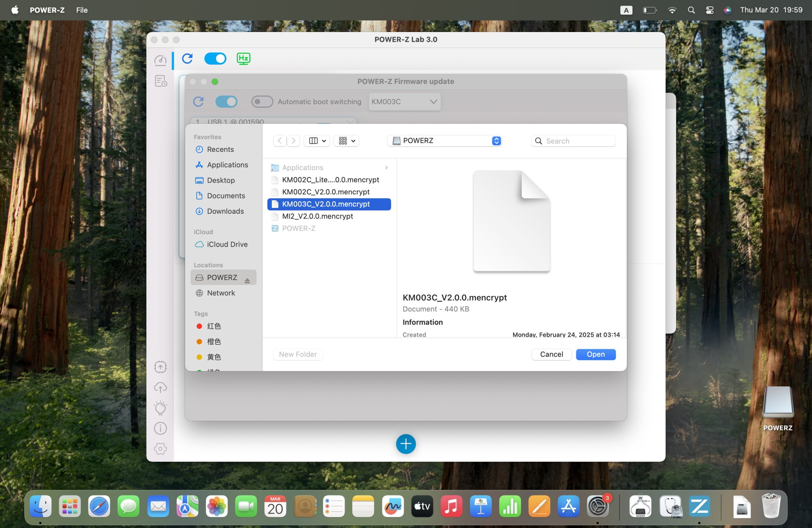
Task: Click the cloud upload icon in sidebar
Action: (x=160, y=388)
